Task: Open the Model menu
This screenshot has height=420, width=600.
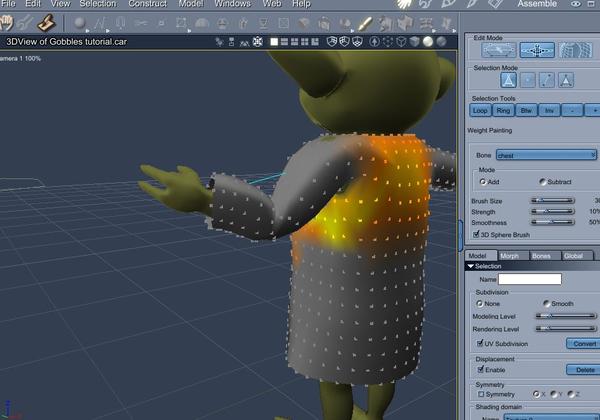Action: tap(191, 4)
